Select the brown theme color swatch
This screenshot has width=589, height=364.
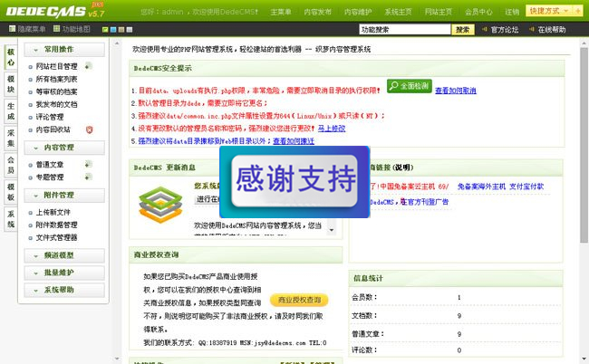pos(121,29)
